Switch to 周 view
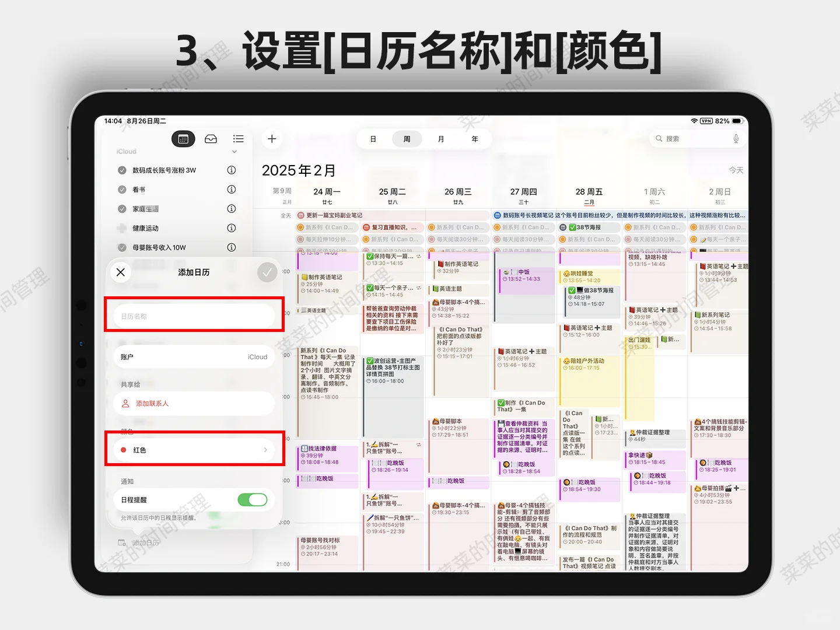840x630 pixels. point(407,139)
